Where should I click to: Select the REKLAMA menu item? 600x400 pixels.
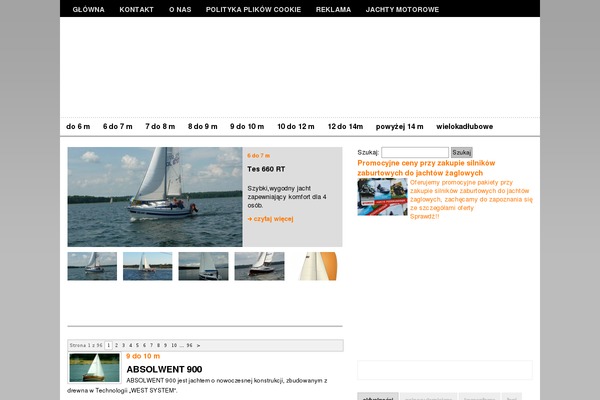333,10
